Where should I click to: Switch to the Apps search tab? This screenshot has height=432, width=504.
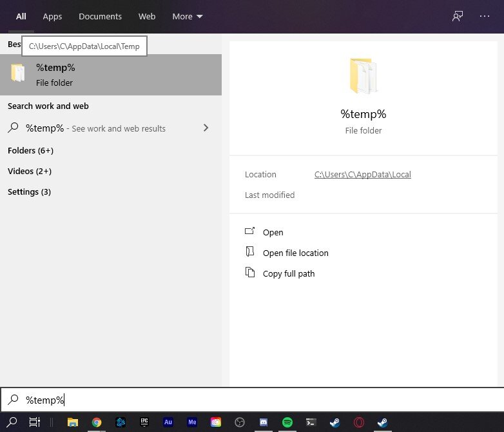(x=52, y=16)
